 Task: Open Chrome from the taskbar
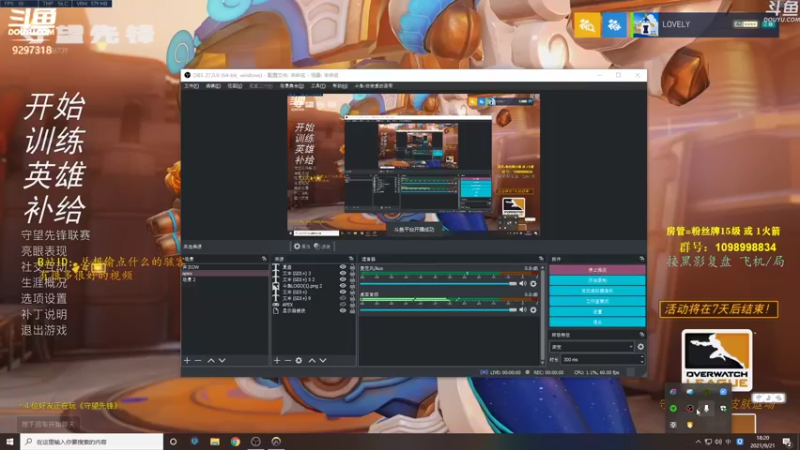point(235,441)
